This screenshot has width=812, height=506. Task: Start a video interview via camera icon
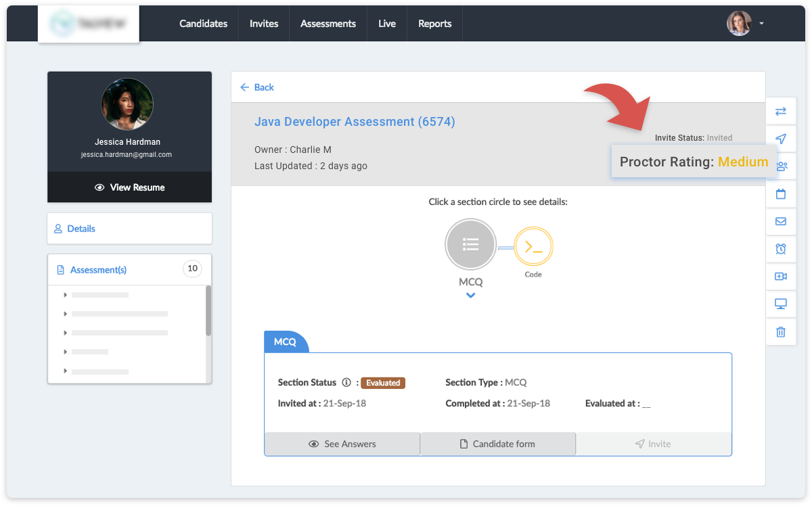click(x=781, y=276)
